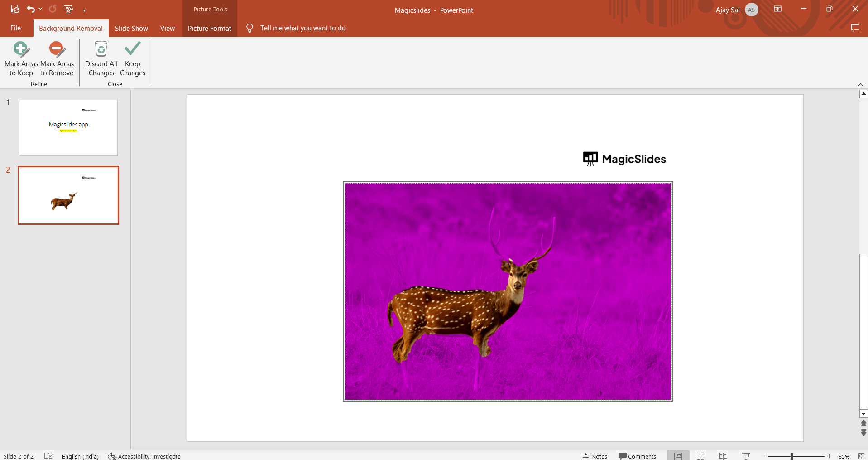Click Accessibility: Investigate in status bar

tap(144, 456)
